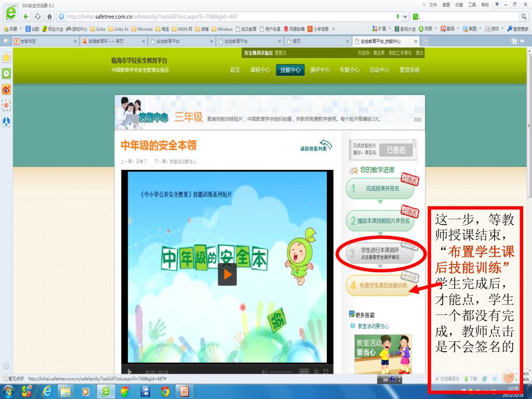The width and height of the screenshot is (532, 399).
Task: Open the Windows Start button
Action: pyautogui.click(x=8, y=391)
